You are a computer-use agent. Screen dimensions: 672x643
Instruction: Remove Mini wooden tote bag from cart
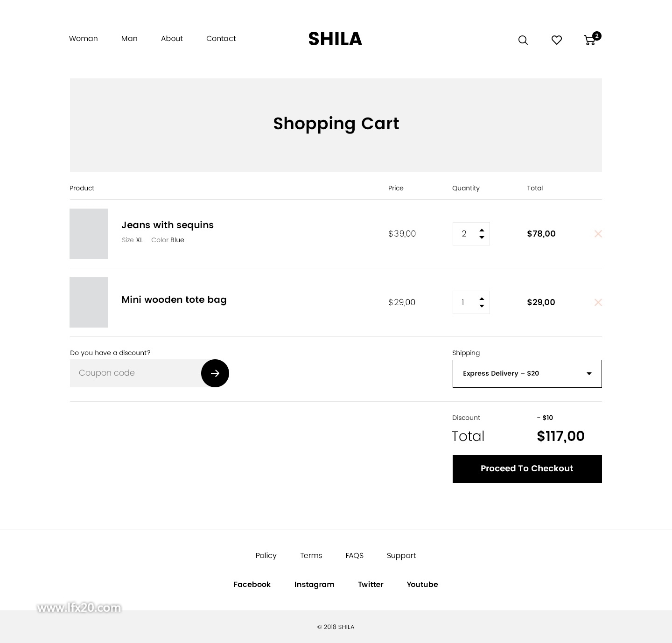598,302
